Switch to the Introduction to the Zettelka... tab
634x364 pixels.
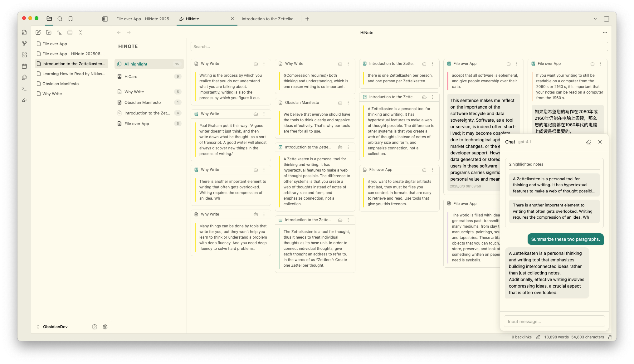click(x=269, y=19)
